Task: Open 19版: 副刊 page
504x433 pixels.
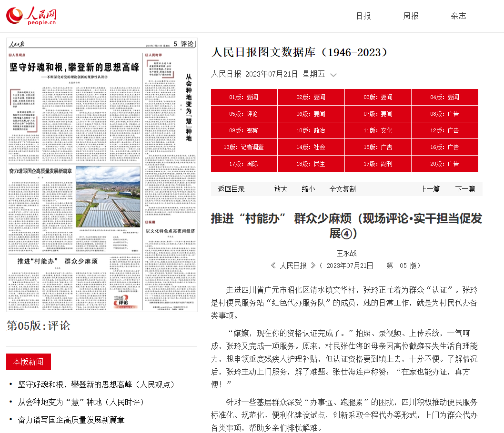Action: (378, 164)
